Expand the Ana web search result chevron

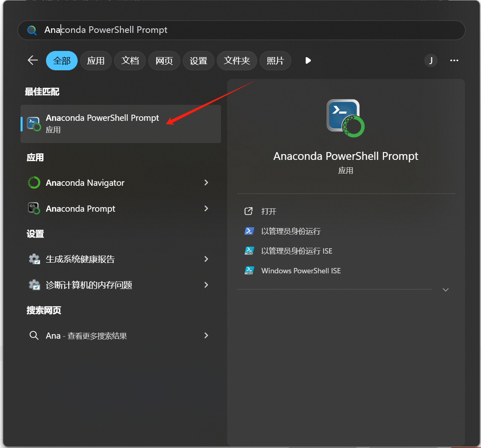point(206,335)
